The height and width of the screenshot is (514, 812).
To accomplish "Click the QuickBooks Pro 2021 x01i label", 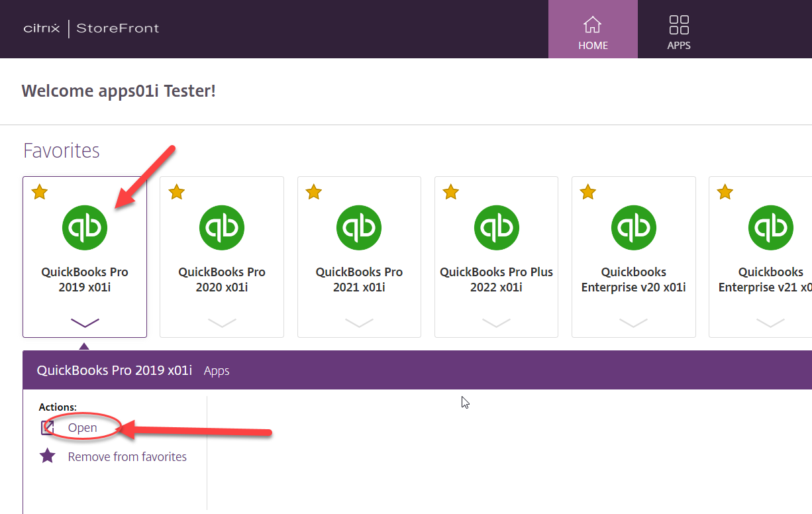I will pos(359,280).
